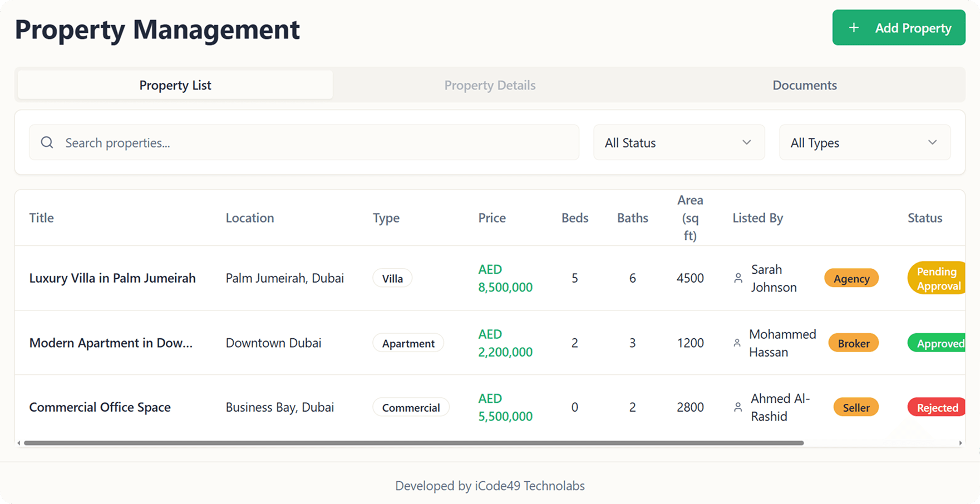Viewport: 980px width, 504px height.
Task: Click the person icon beside Mohammed Hassan
Action: click(x=737, y=343)
